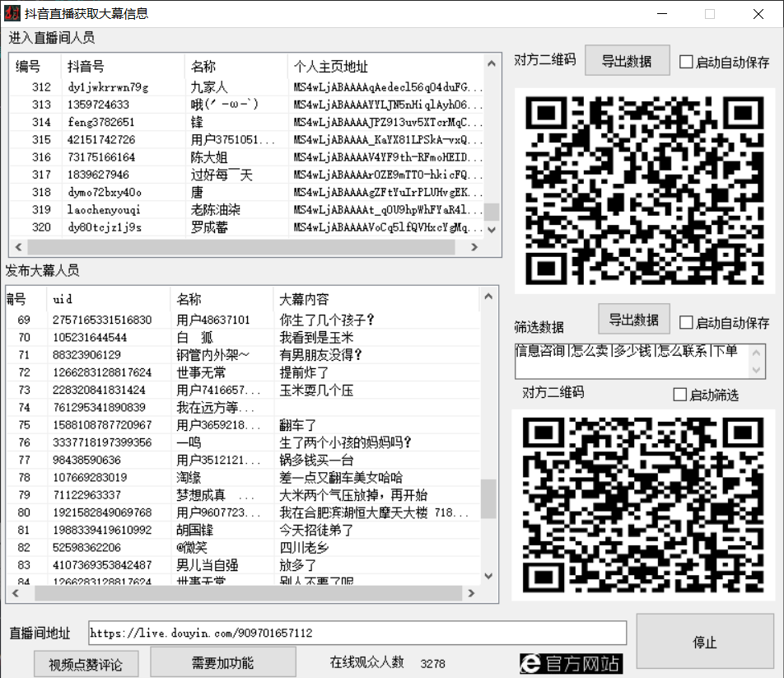Click the 弹幕内容 column header
Screen dimensions: 784x678
(376, 299)
